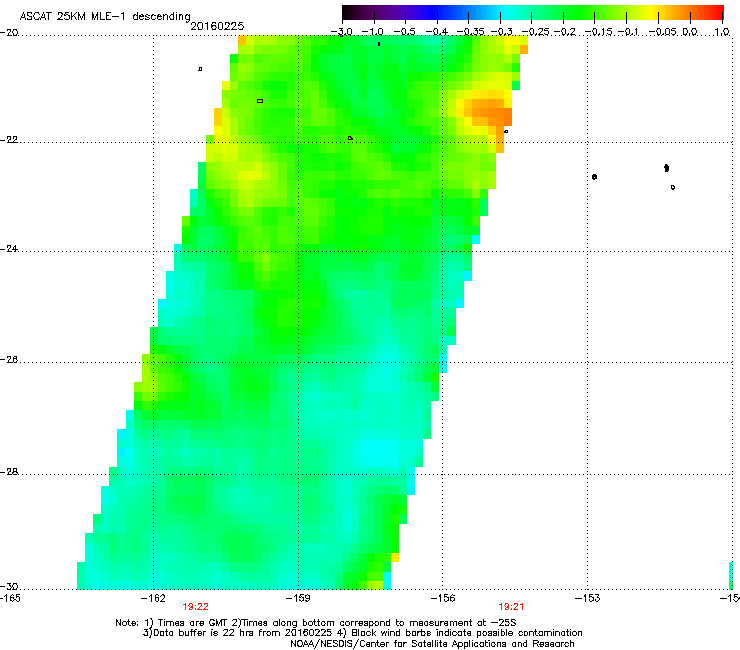
Task: Click the 1.0 color scale label
Action: click(x=722, y=32)
